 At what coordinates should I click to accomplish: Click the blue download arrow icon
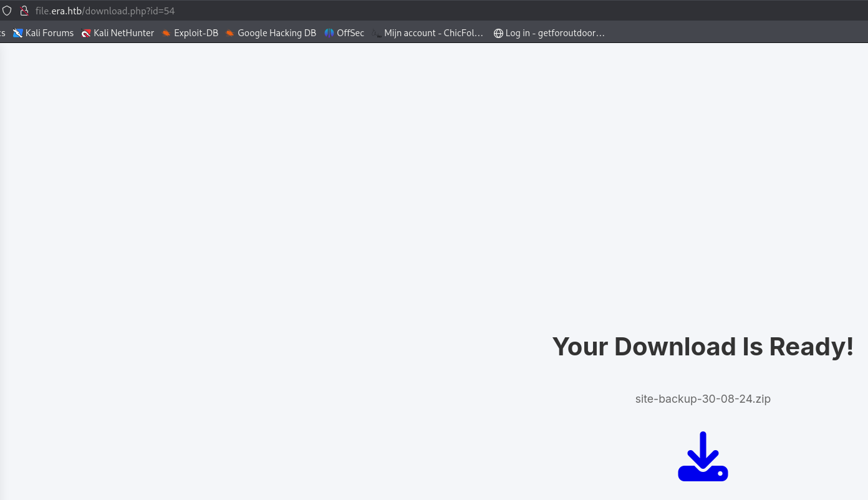[703, 456]
